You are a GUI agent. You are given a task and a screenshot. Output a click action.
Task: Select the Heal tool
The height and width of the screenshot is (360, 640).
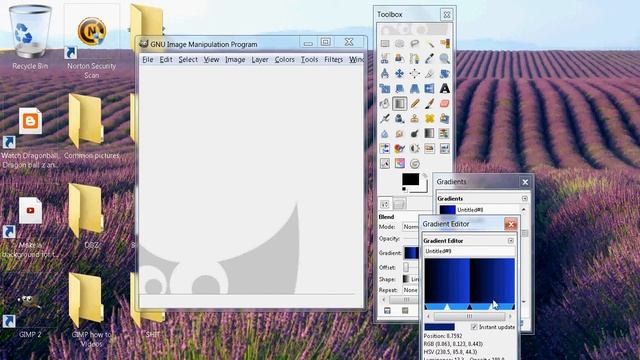(x=429, y=118)
